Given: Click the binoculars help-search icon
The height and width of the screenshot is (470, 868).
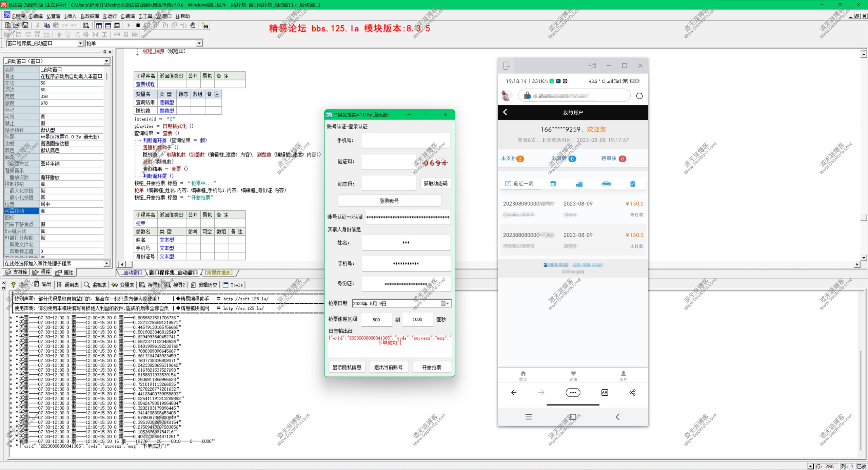Looking at the screenshot, I should [205, 25].
